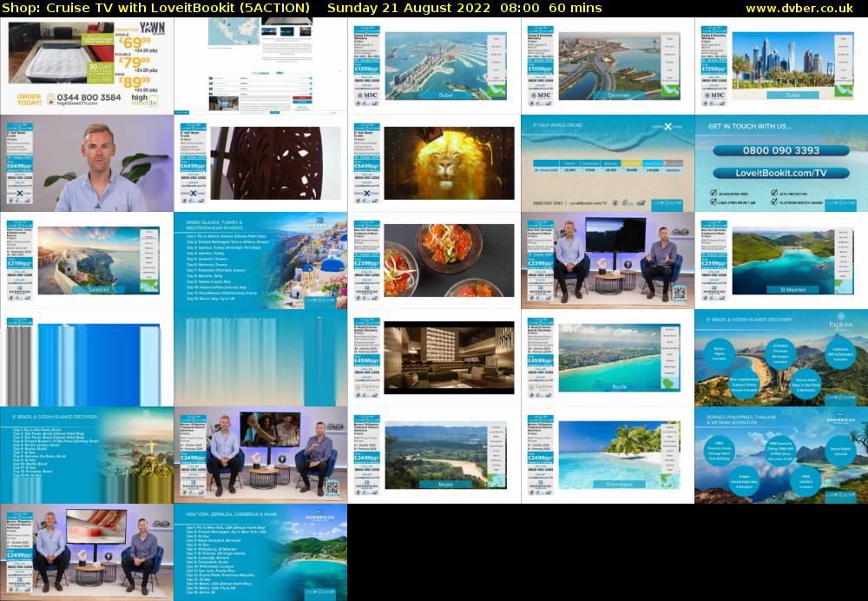
Task: Click the Norwegian logo on New York itinerary
Action: [320, 517]
